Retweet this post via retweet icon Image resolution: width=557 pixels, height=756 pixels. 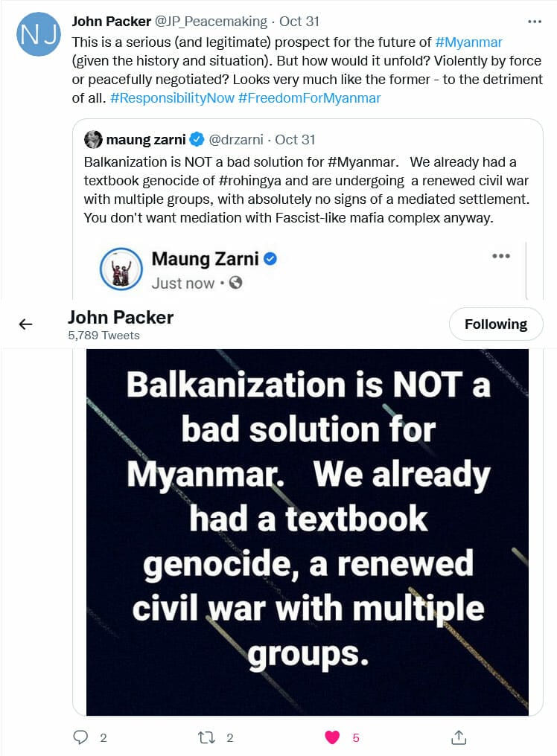[x=206, y=737]
